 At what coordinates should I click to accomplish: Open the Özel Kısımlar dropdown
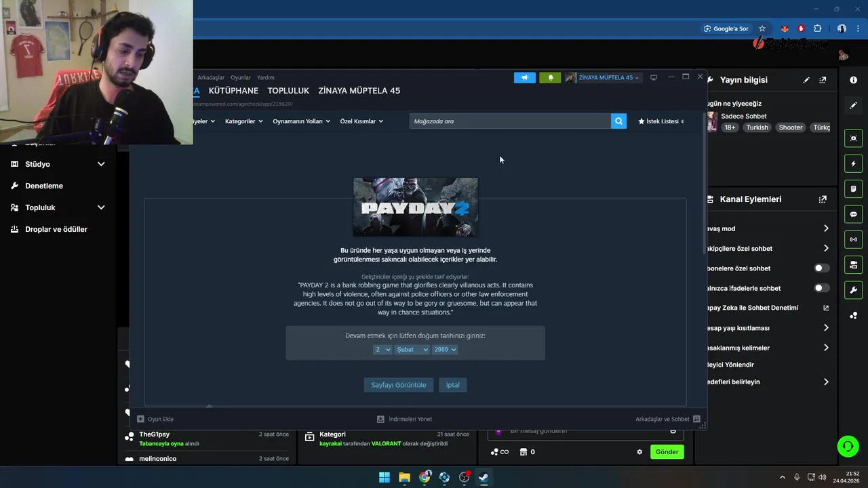(361, 121)
